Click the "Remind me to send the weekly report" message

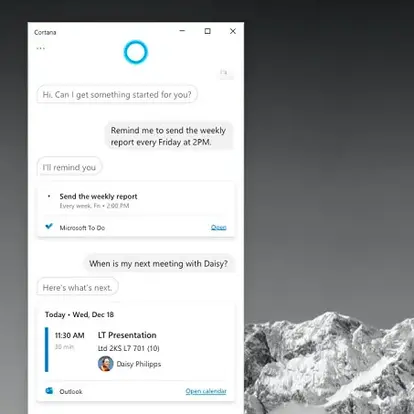pos(168,136)
